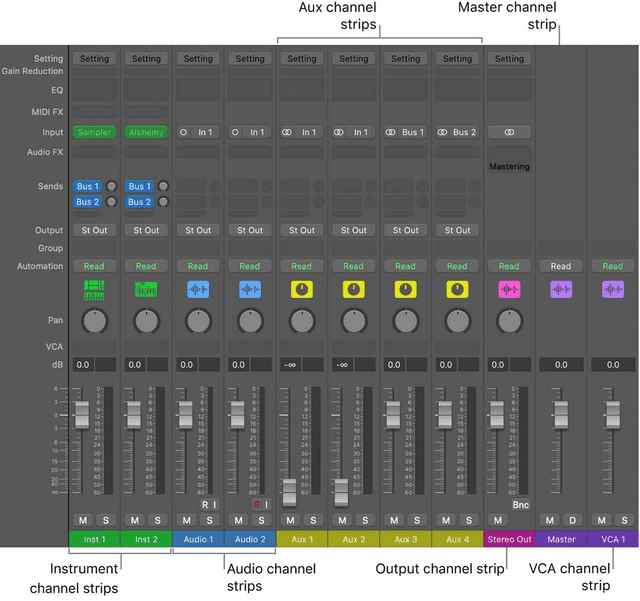Select the Inst 1 channel name
Viewport: 640px width, 601px height.
[94, 539]
